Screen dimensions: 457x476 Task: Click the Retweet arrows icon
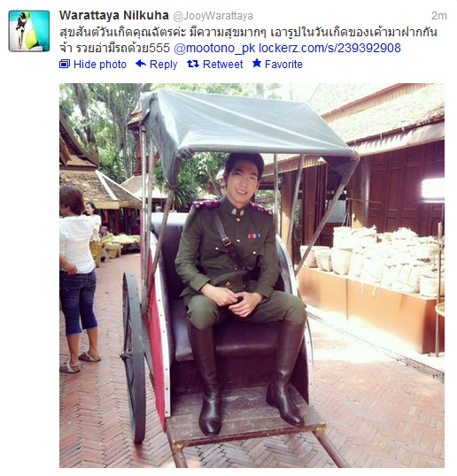[x=193, y=64]
